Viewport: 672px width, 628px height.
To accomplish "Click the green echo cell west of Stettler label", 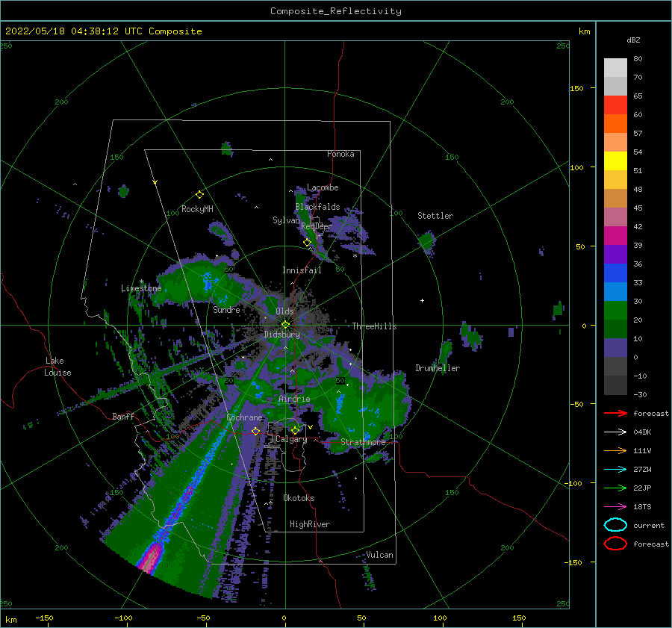I will pyautogui.click(x=426, y=241).
